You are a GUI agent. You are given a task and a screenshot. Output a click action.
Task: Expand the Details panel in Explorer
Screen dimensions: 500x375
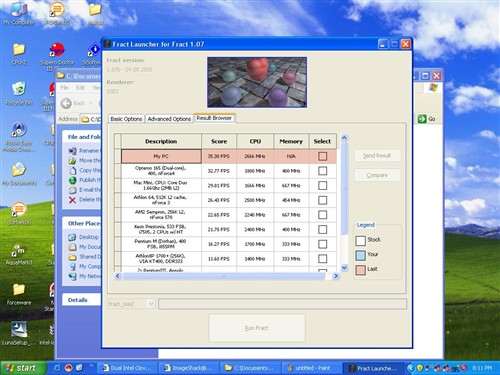(x=78, y=300)
